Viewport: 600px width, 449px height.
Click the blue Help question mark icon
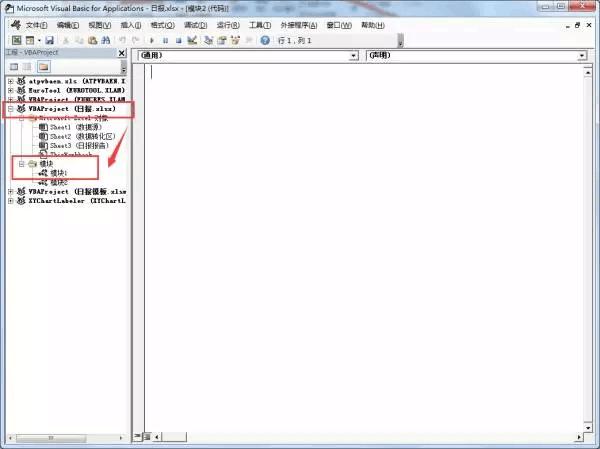[265, 40]
